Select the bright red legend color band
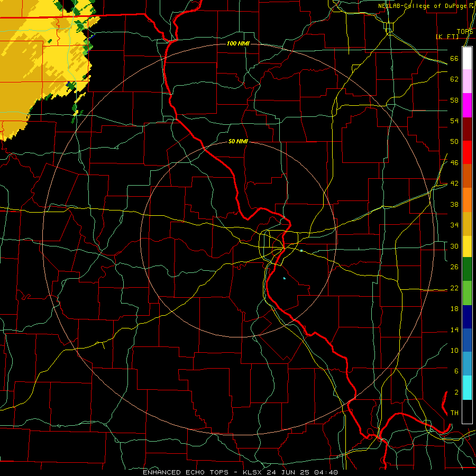 coord(467,153)
